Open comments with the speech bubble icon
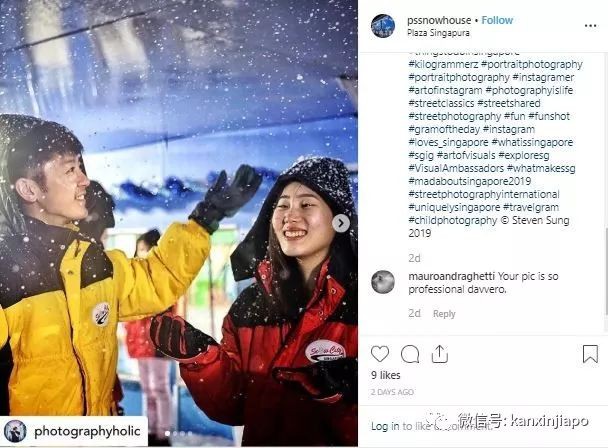The width and height of the screenshot is (608, 448). 410,354
